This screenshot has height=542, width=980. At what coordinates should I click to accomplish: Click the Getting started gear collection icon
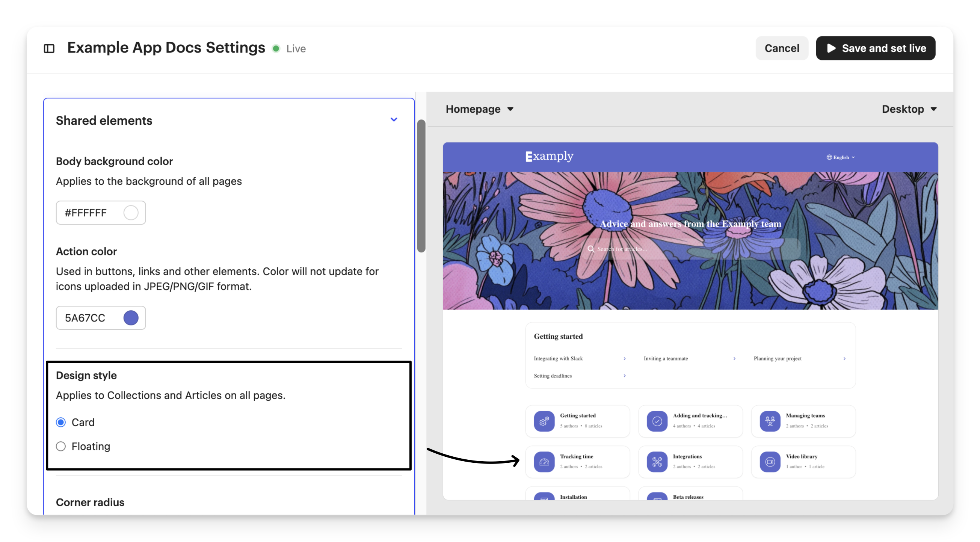tap(544, 421)
